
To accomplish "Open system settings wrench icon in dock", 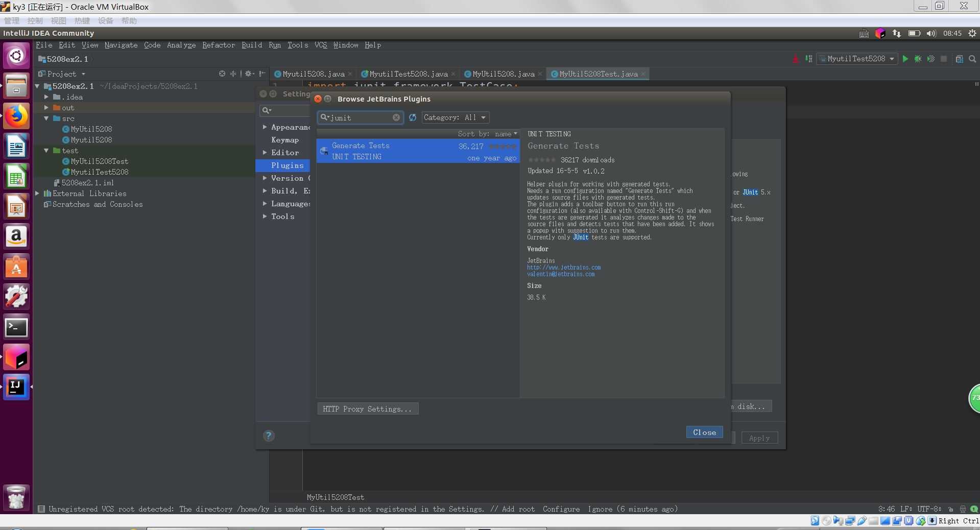I will (x=16, y=297).
